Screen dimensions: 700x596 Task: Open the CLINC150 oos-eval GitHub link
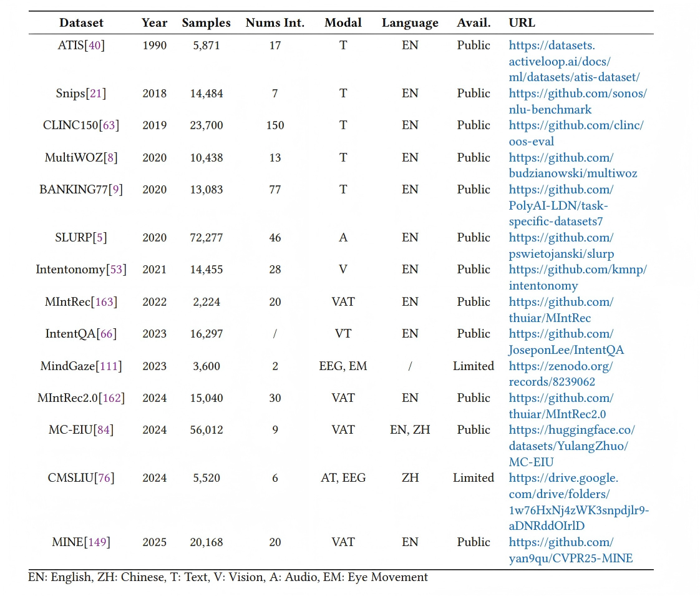576,133
